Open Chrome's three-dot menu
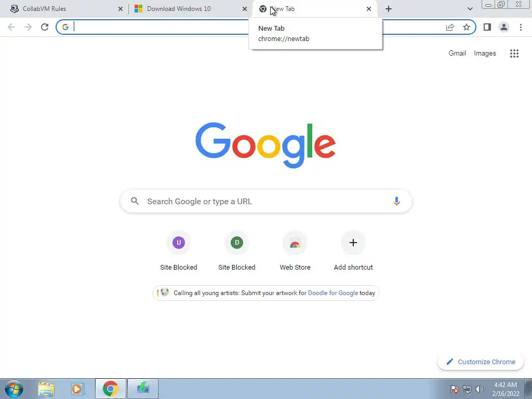Image resolution: width=532 pixels, height=399 pixels. [x=521, y=27]
